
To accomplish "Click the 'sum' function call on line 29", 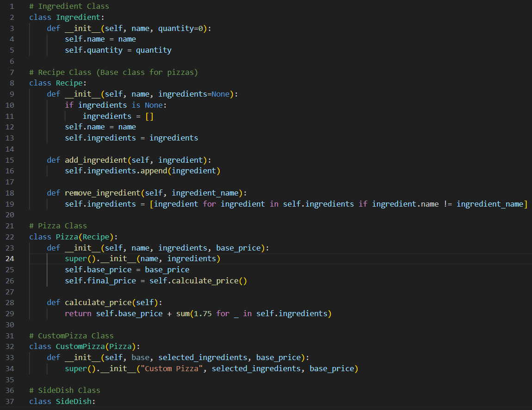I will click(x=183, y=314).
